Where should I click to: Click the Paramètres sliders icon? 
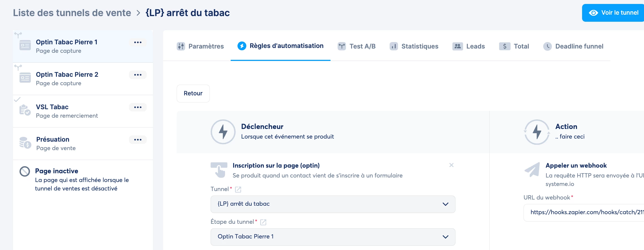[x=181, y=46]
